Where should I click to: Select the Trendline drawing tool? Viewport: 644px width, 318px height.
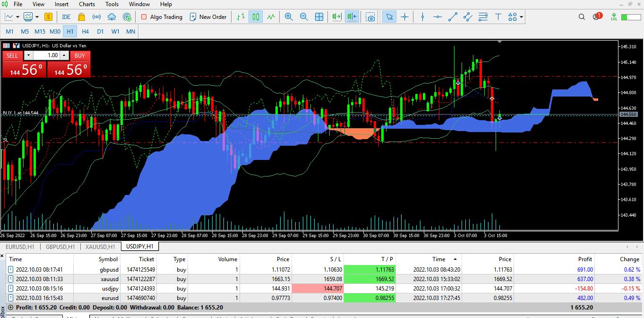coord(453,17)
